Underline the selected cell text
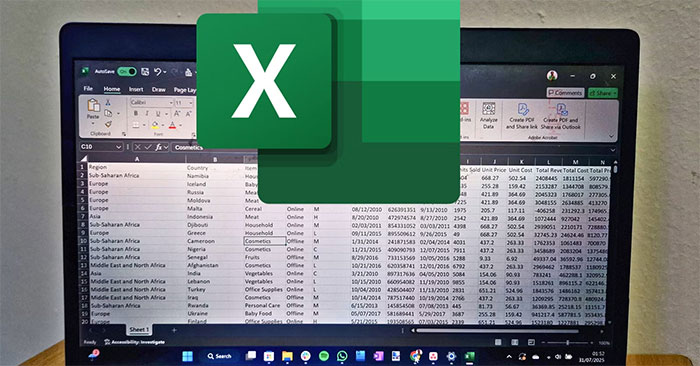 [x=157, y=114]
